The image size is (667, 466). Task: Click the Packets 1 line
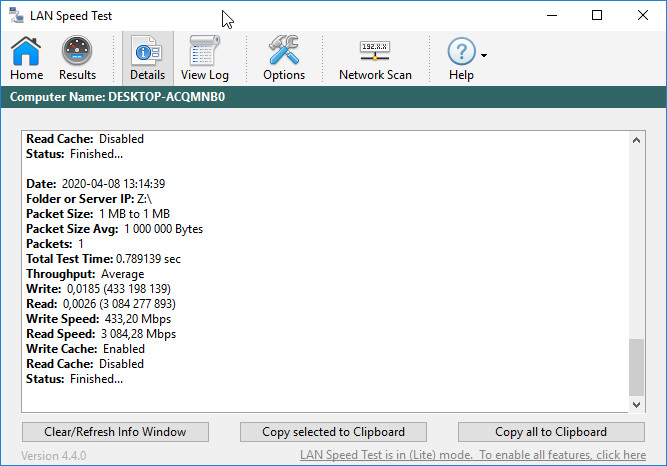pos(55,244)
